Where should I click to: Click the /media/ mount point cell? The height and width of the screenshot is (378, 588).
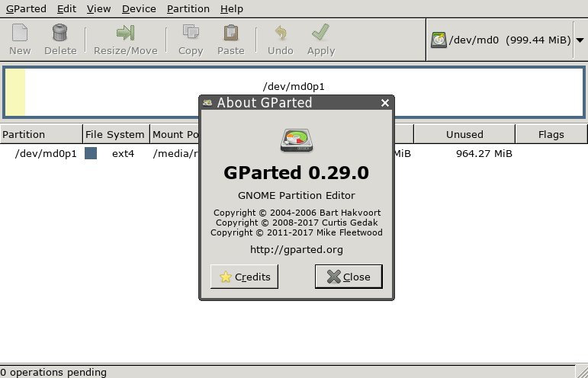pyautogui.click(x=175, y=154)
